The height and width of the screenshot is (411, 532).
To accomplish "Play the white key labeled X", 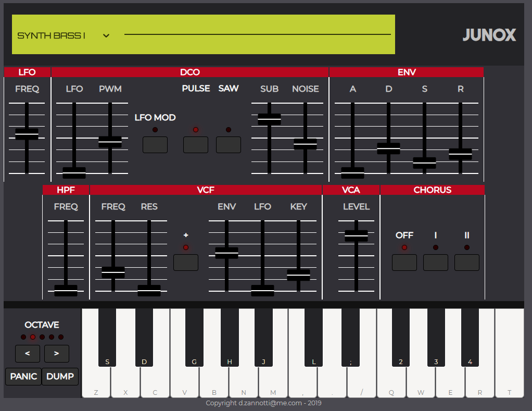I will pyautogui.click(x=125, y=382).
